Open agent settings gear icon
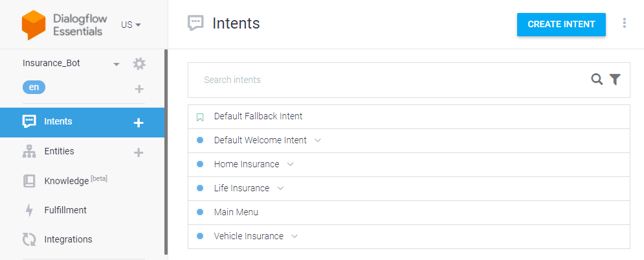Image resolution: width=644 pixels, height=260 pixels. 139,64
